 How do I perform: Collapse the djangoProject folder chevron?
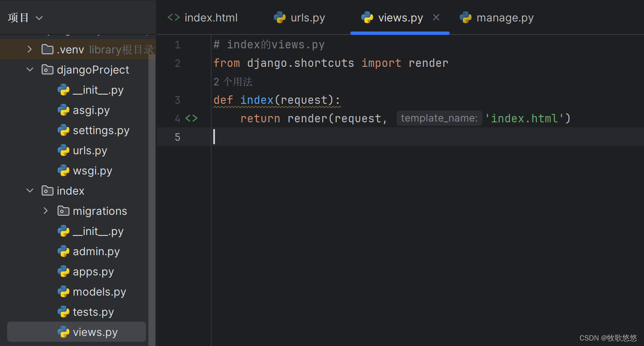(x=30, y=69)
